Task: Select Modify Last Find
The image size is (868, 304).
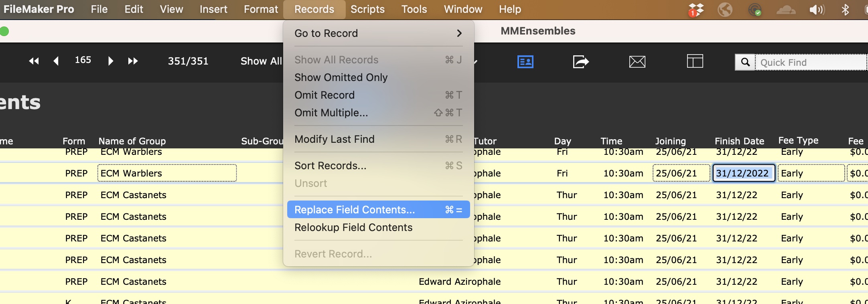Action: [379, 139]
